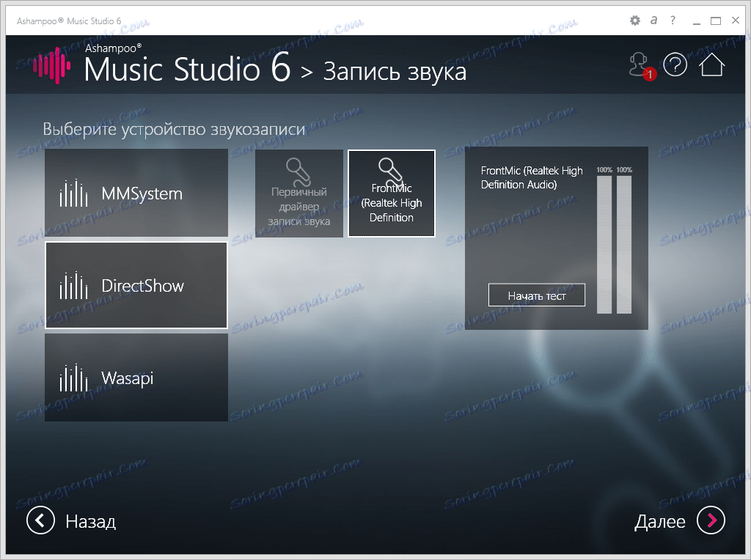751x560 pixels.
Task: Click the Начать тест button
Action: click(536, 295)
